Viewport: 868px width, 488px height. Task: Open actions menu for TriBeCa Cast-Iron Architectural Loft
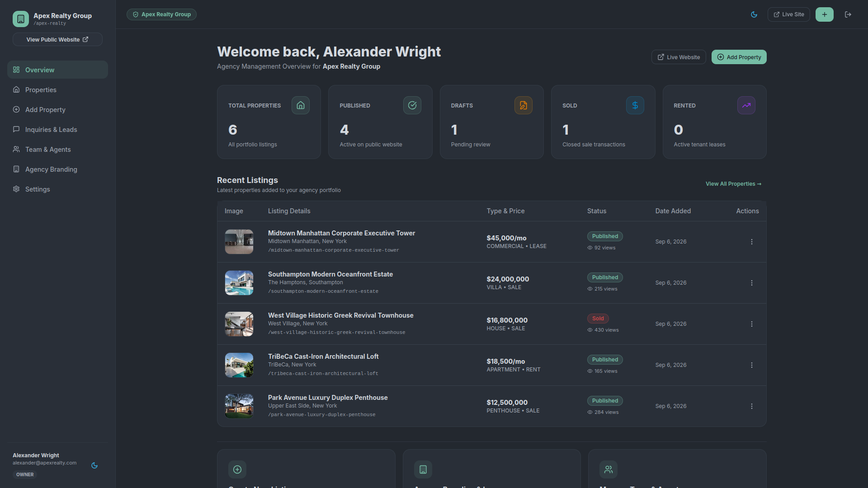(x=752, y=365)
